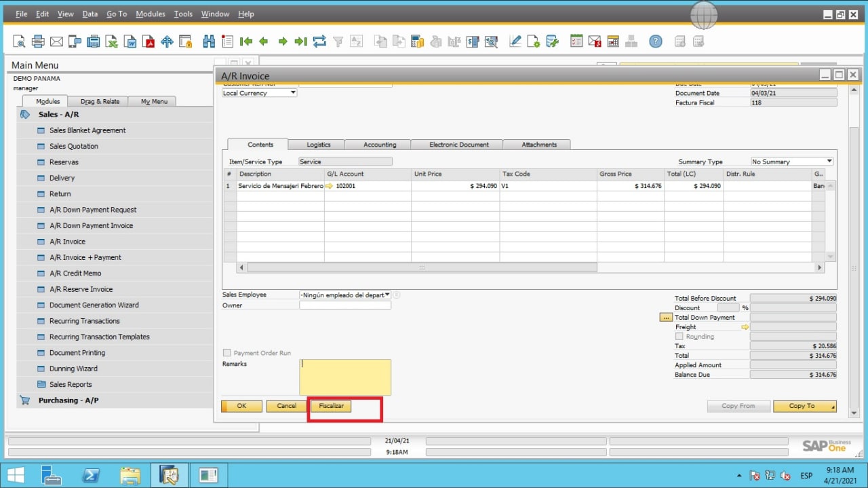
Task: Open Print Preview from toolbar
Action: tap(20, 41)
